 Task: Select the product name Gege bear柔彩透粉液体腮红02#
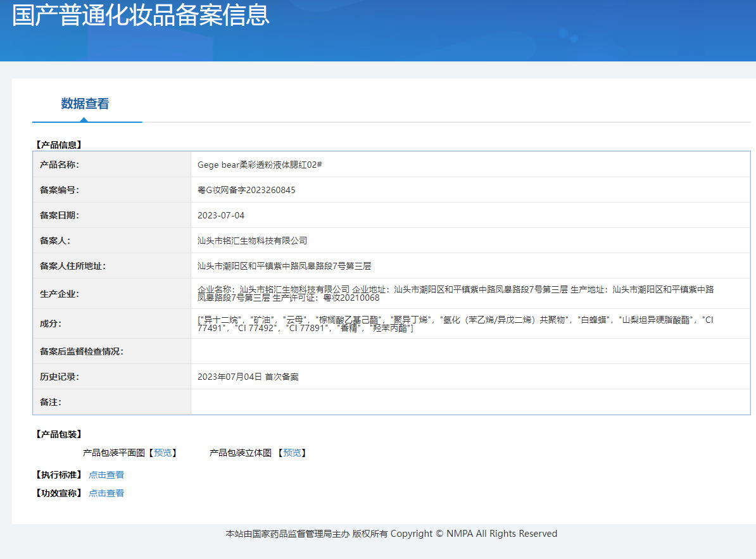(260, 165)
